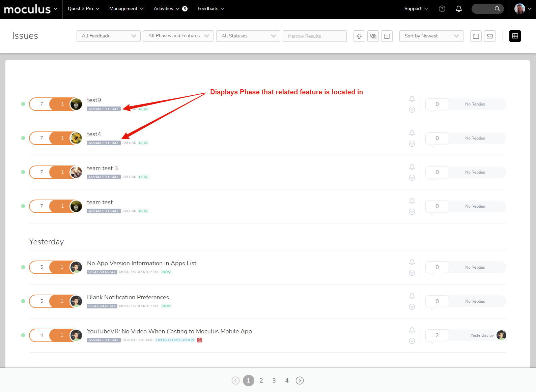Screen dimensions: 536x392
Task: Open the Management menu
Action: tap(126, 9)
